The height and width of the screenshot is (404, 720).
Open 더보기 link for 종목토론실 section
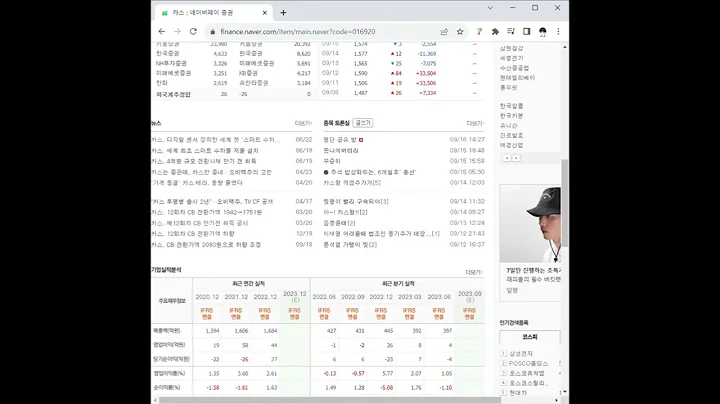[475, 123]
